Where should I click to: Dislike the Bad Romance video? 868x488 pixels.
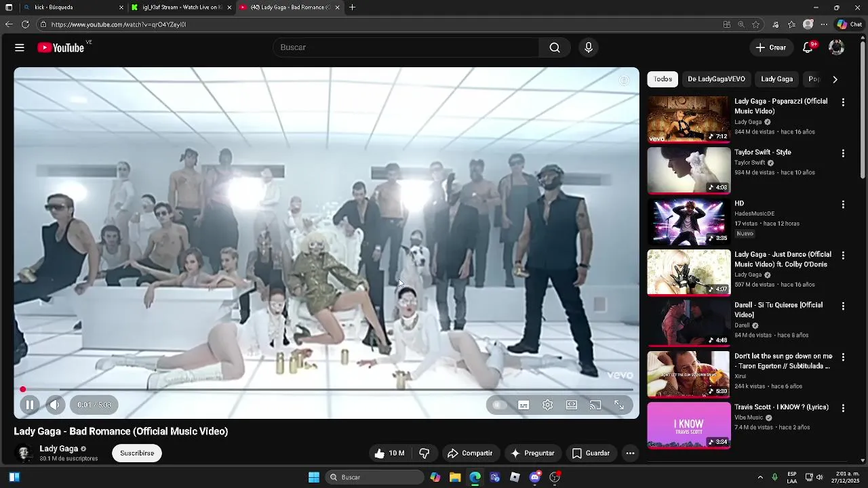tap(425, 453)
